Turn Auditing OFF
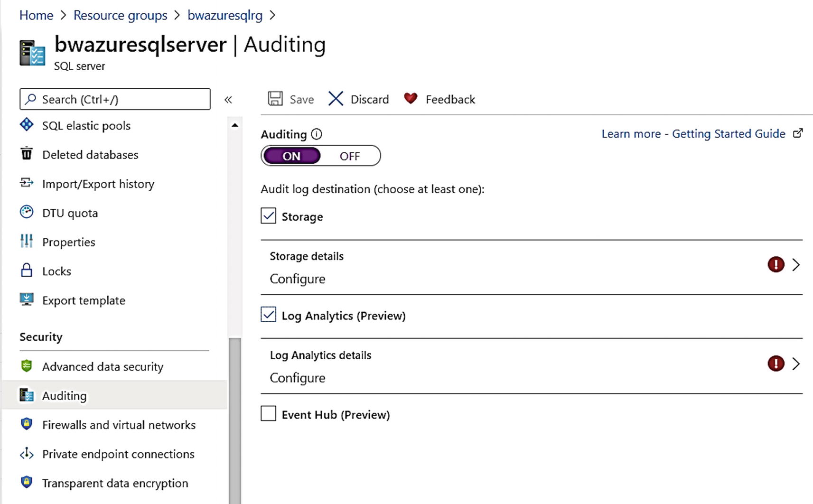 pos(350,156)
